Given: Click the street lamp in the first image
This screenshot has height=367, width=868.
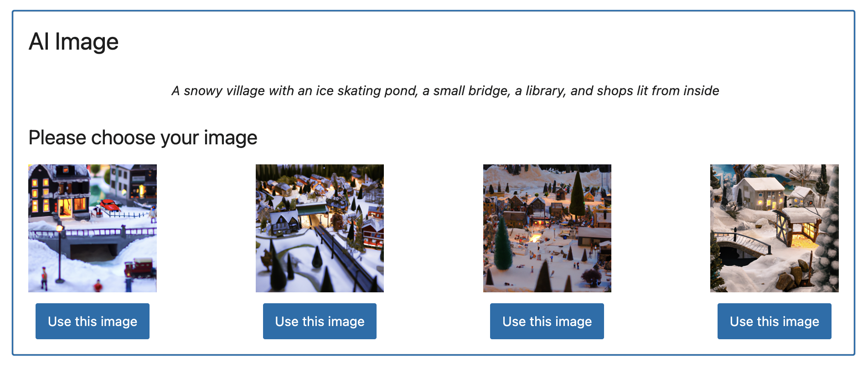Looking at the screenshot, I should [x=59, y=250].
